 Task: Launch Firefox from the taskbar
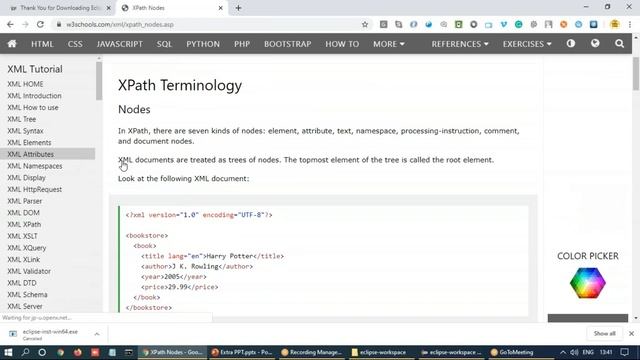click(77, 352)
